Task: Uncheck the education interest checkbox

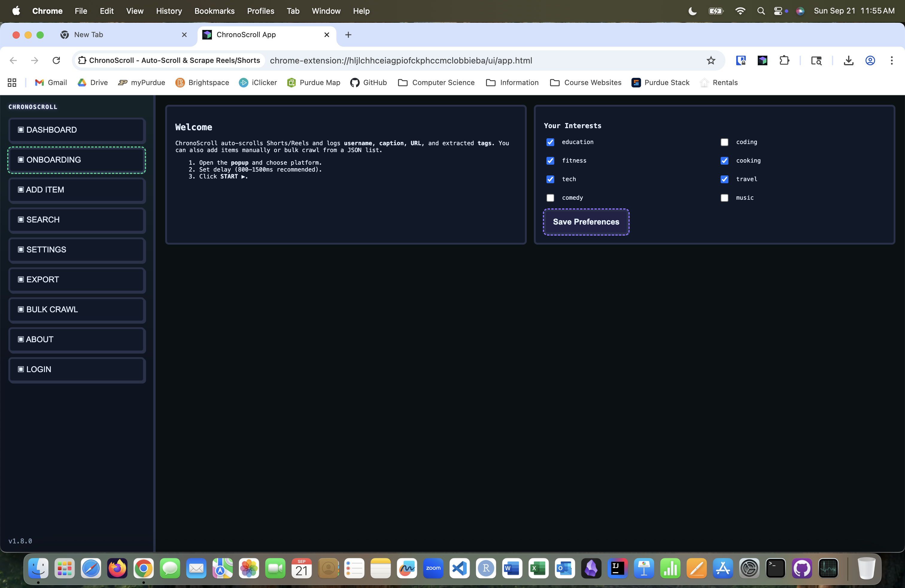Action: (550, 142)
